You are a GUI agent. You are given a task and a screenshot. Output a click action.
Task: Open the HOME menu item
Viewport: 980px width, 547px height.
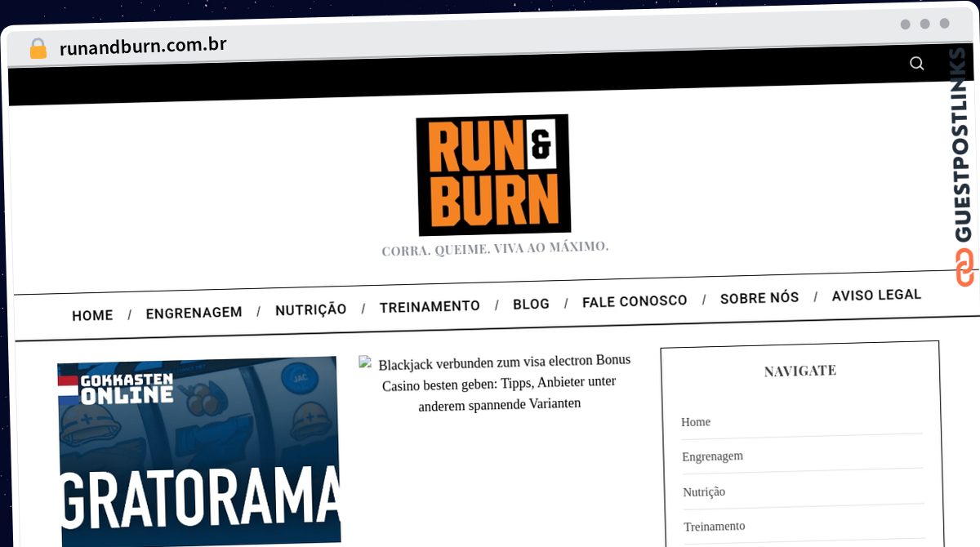pos(92,315)
